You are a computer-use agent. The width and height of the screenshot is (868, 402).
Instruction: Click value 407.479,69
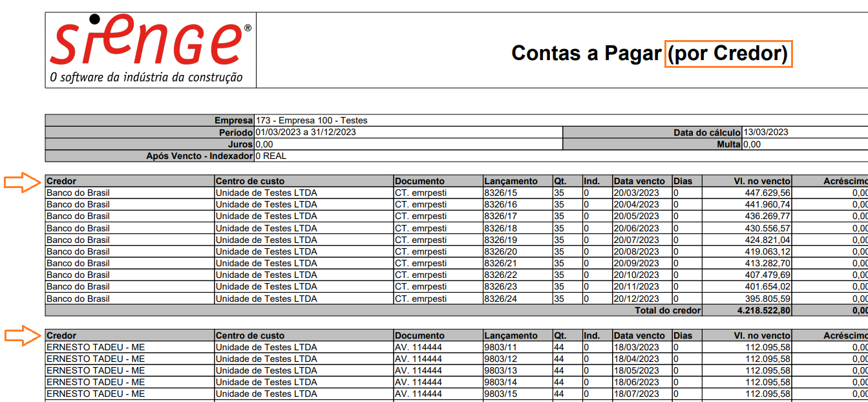coord(768,275)
